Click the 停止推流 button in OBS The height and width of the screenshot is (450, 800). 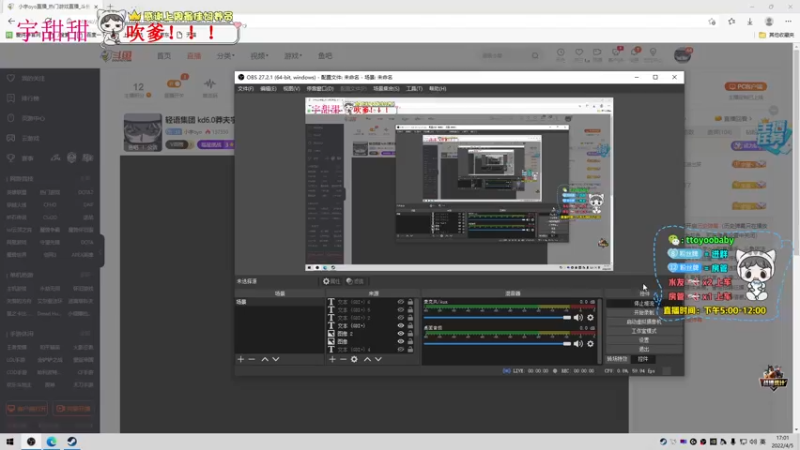[644, 304]
